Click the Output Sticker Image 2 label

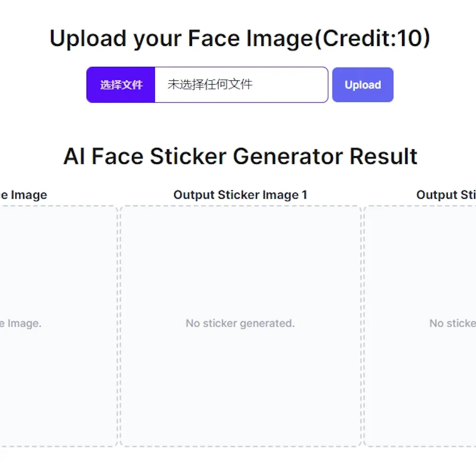(445, 195)
